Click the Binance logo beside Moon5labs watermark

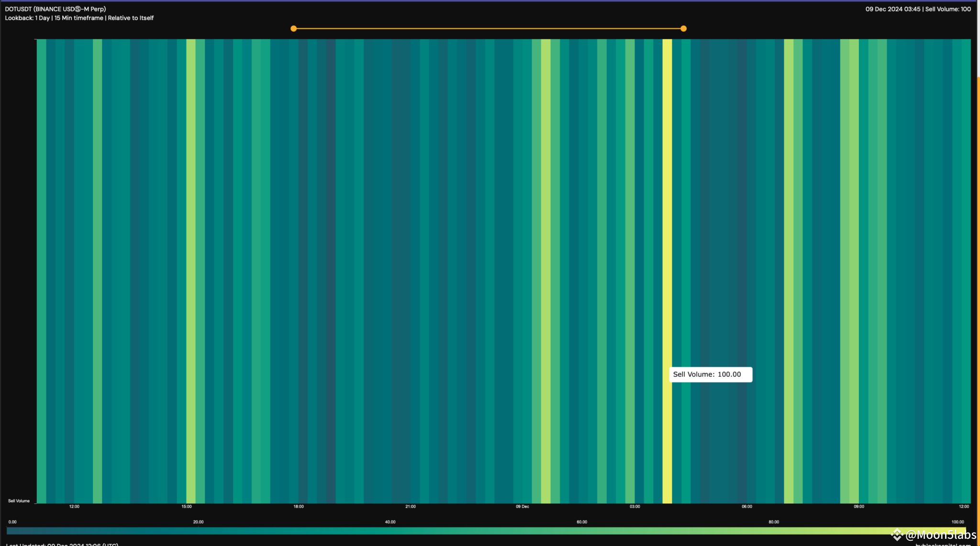tap(897, 535)
